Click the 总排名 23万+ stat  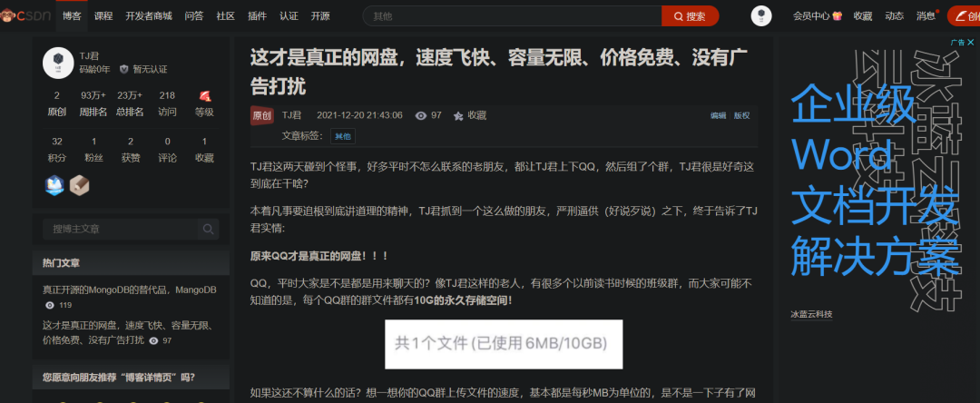pos(130,103)
